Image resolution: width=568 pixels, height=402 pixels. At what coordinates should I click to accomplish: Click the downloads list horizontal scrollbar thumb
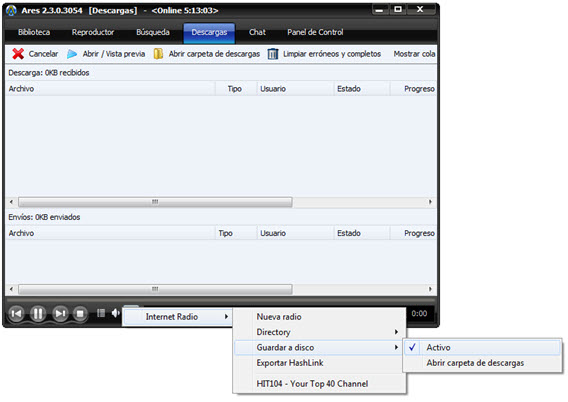pos(155,202)
